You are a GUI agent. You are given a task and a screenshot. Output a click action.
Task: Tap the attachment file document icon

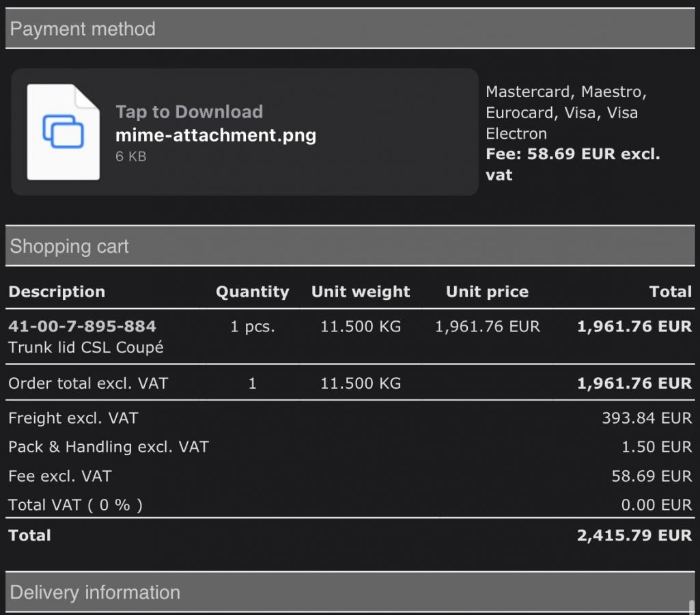[x=63, y=132]
